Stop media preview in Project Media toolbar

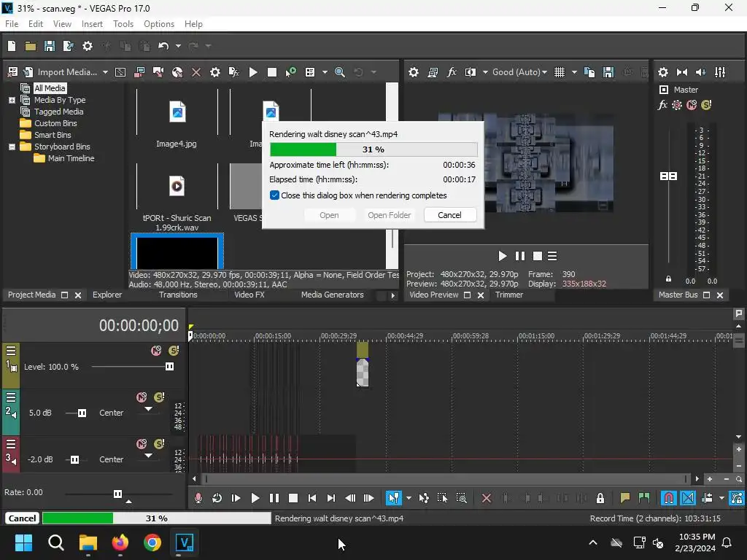tap(272, 72)
